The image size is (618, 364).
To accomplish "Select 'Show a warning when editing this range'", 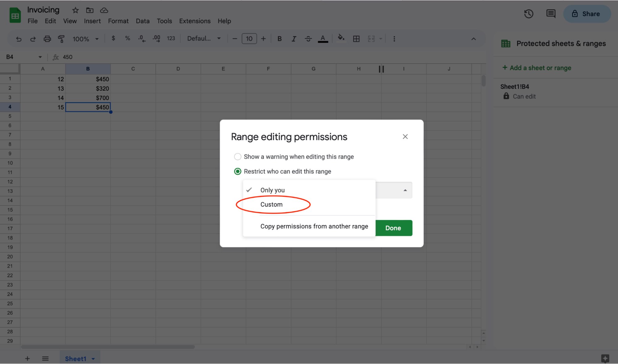I will tap(238, 157).
